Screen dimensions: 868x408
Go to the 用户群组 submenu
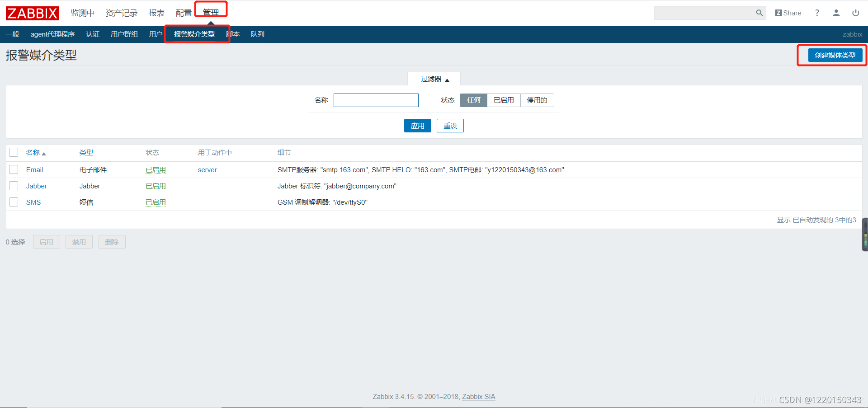point(124,34)
